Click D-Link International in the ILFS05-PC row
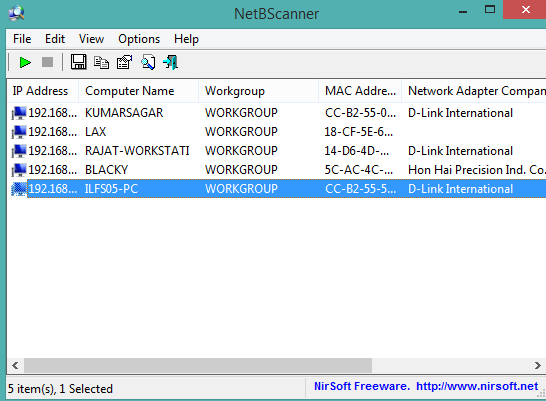Screen dimensions: 546x401 pos(460,189)
